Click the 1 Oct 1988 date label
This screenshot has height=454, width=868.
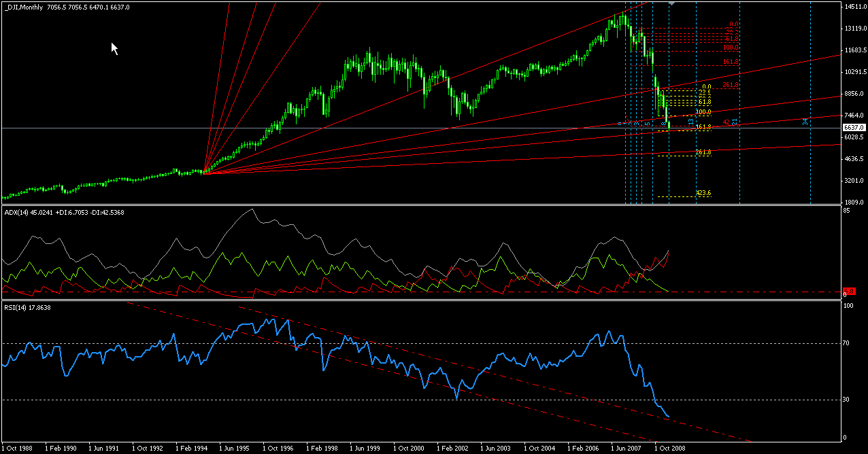pyautogui.click(x=18, y=449)
